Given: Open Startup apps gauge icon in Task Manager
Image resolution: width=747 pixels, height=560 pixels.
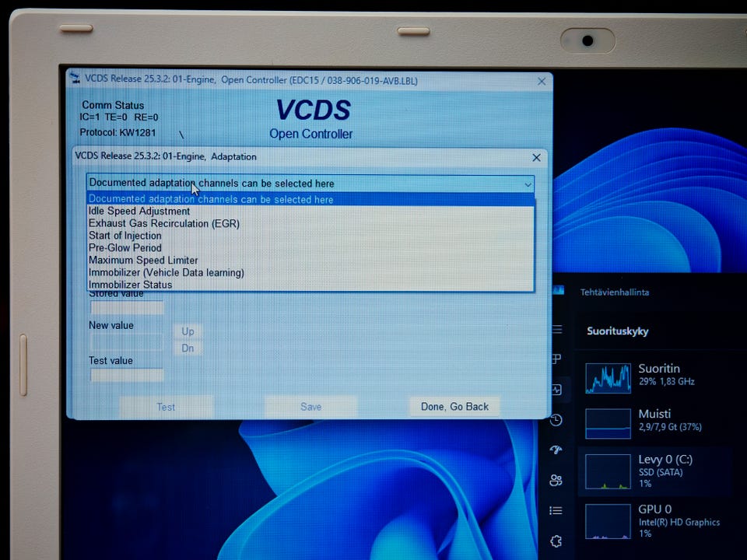Looking at the screenshot, I should click(x=556, y=450).
